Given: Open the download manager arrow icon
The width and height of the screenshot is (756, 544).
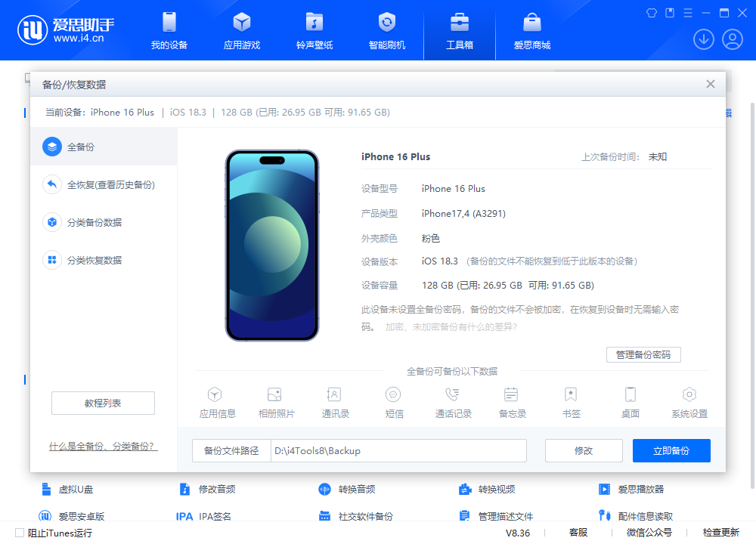Looking at the screenshot, I should (704, 39).
